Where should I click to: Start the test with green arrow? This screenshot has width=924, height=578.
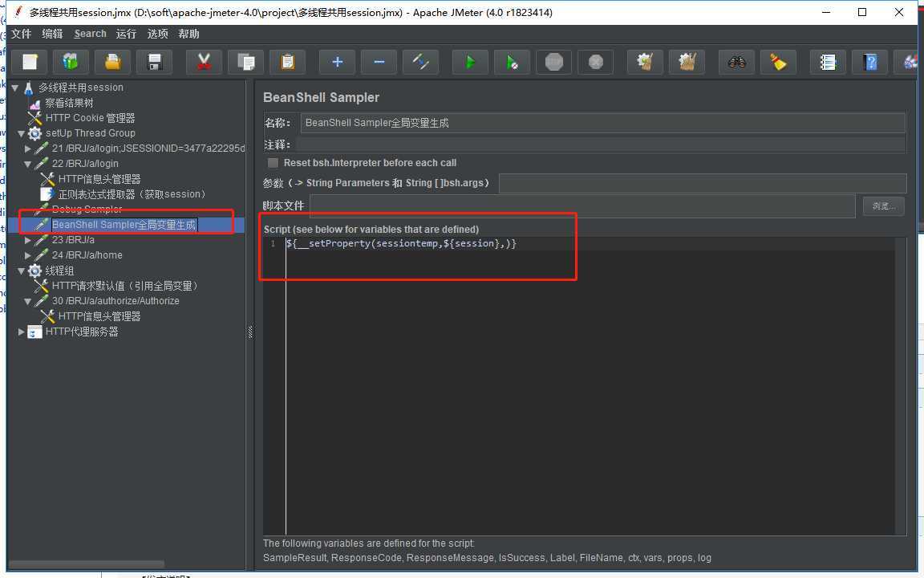(x=470, y=62)
